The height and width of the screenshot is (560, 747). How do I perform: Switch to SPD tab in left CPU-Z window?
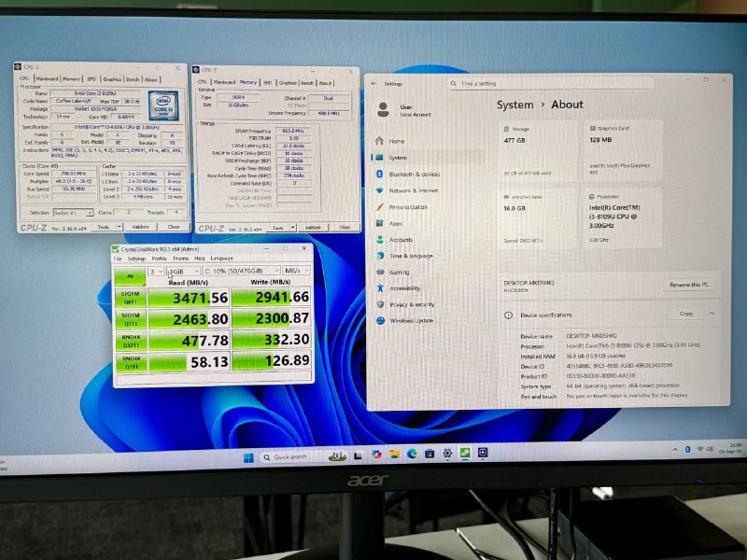tap(92, 79)
